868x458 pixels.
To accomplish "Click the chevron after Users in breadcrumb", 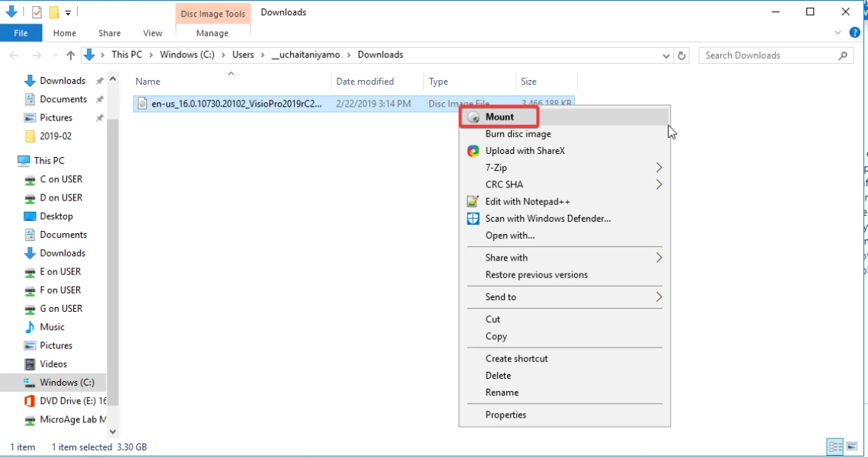I will [262, 55].
